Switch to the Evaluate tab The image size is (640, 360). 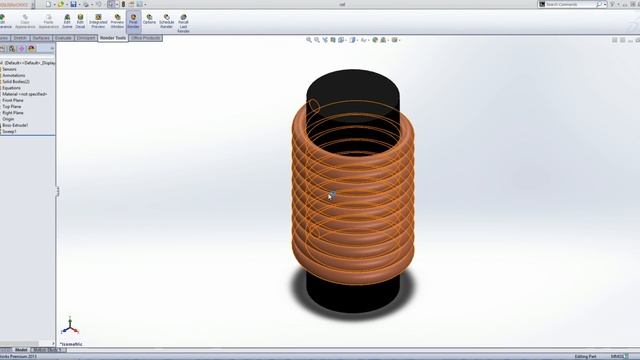pyautogui.click(x=63, y=38)
